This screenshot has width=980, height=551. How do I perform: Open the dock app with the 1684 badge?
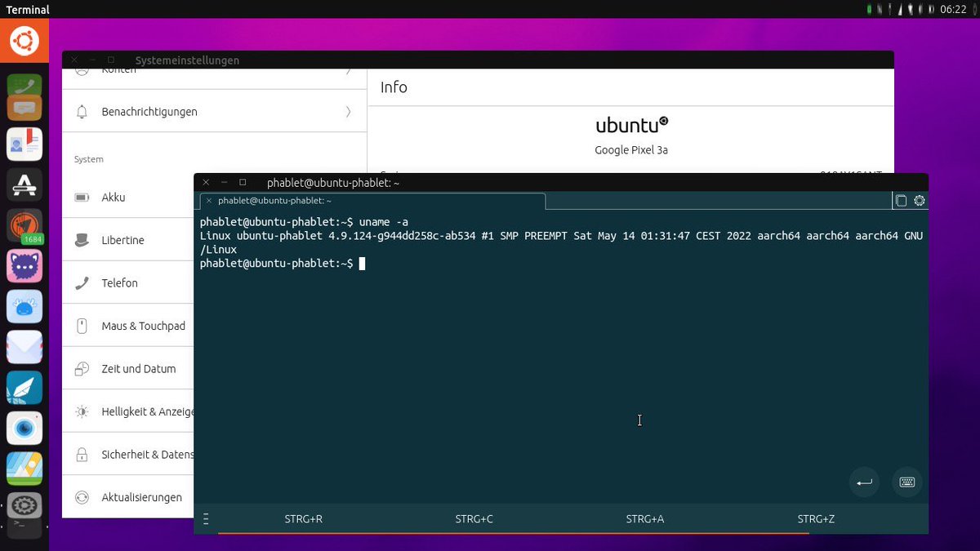24,226
